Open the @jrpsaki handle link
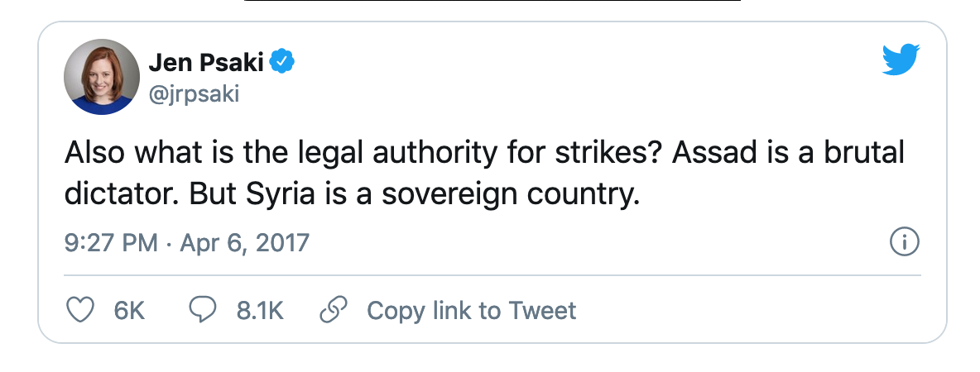The width and height of the screenshot is (980, 372). pyautogui.click(x=194, y=94)
